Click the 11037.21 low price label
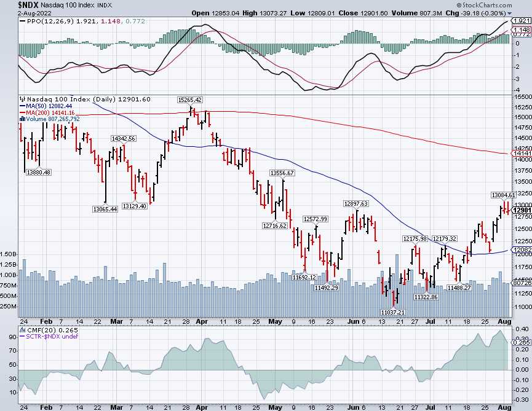532x411 pixels. [392, 312]
